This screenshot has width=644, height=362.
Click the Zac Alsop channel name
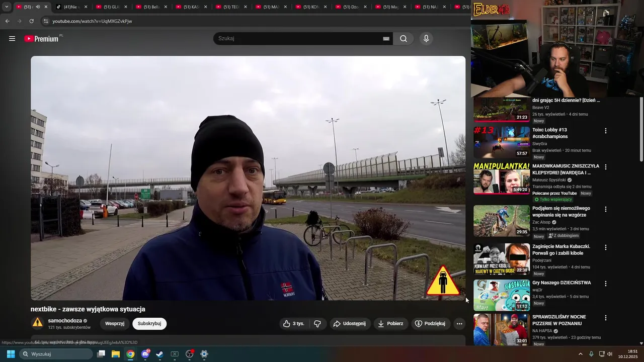point(541,222)
